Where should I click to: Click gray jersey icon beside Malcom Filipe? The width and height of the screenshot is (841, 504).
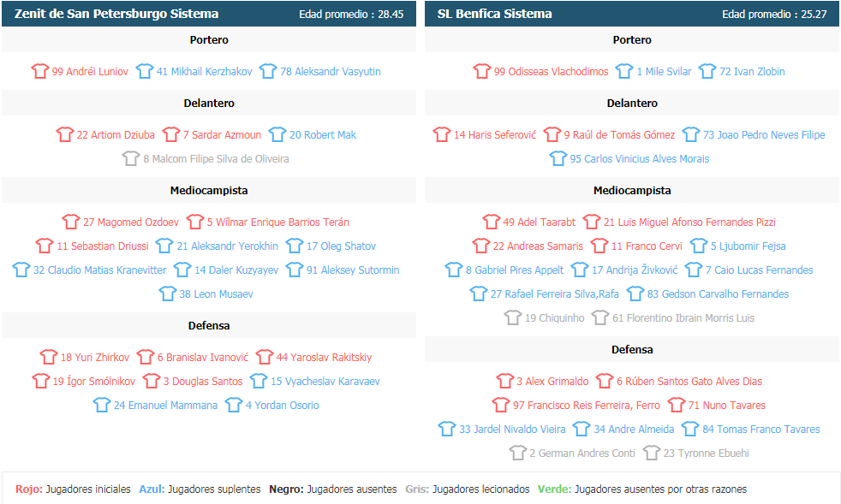click(x=131, y=158)
